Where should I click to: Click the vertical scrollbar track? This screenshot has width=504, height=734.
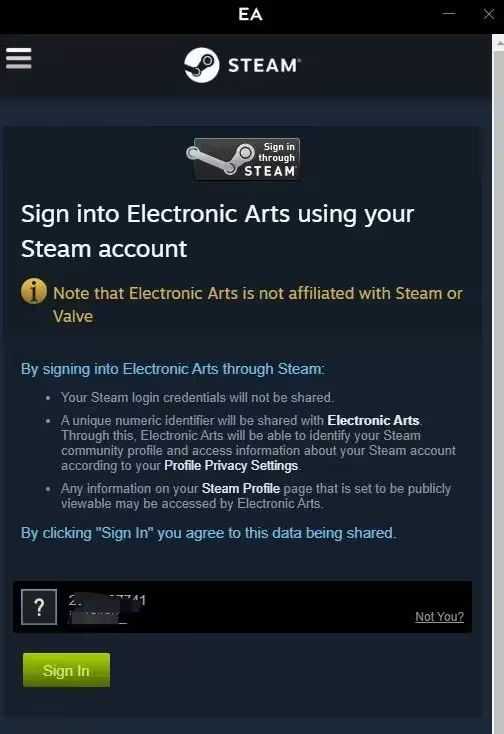point(498,391)
